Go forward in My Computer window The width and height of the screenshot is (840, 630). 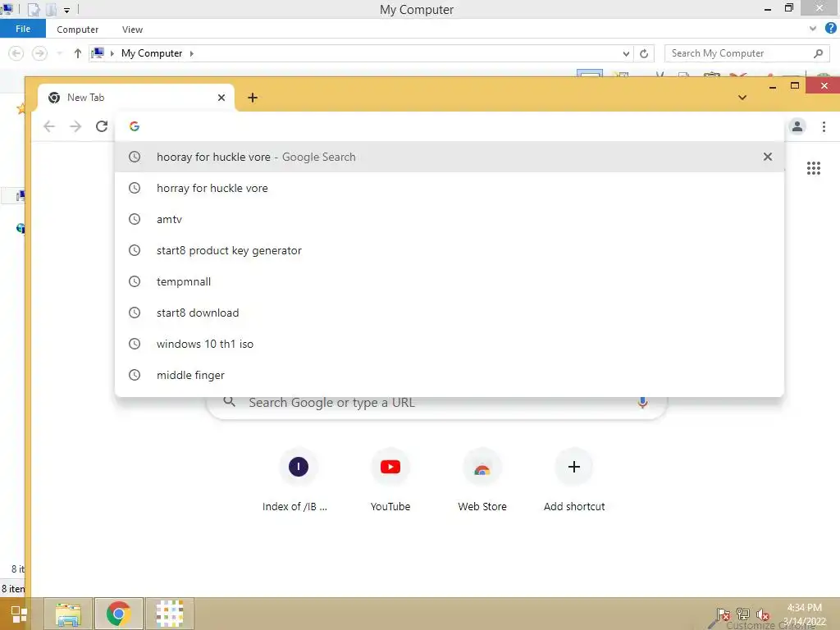39,53
